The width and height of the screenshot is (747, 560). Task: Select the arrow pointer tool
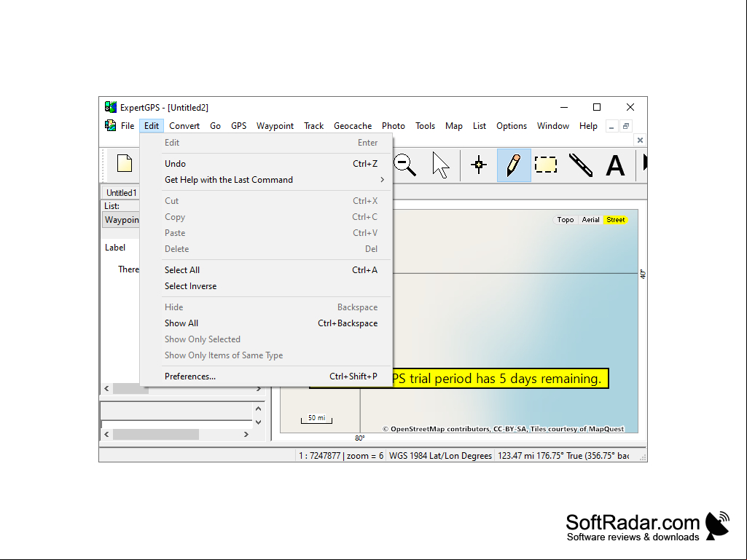point(441,165)
